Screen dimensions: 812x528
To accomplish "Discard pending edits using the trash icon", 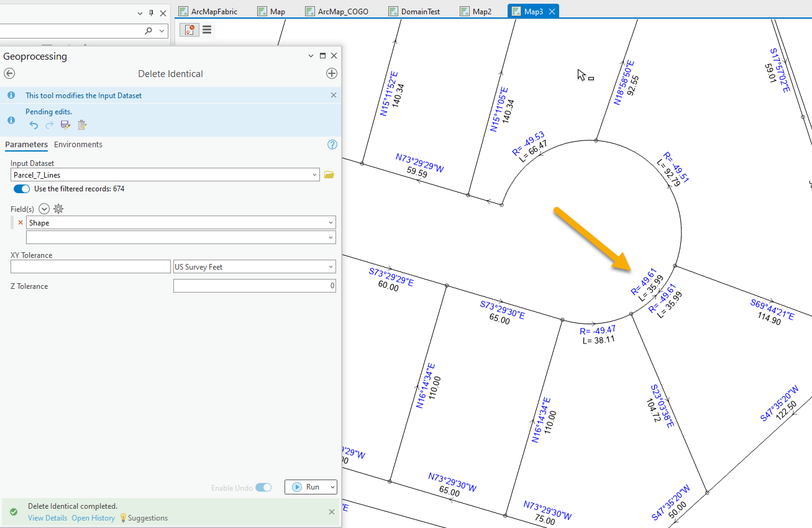I will (x=81, y=125).
